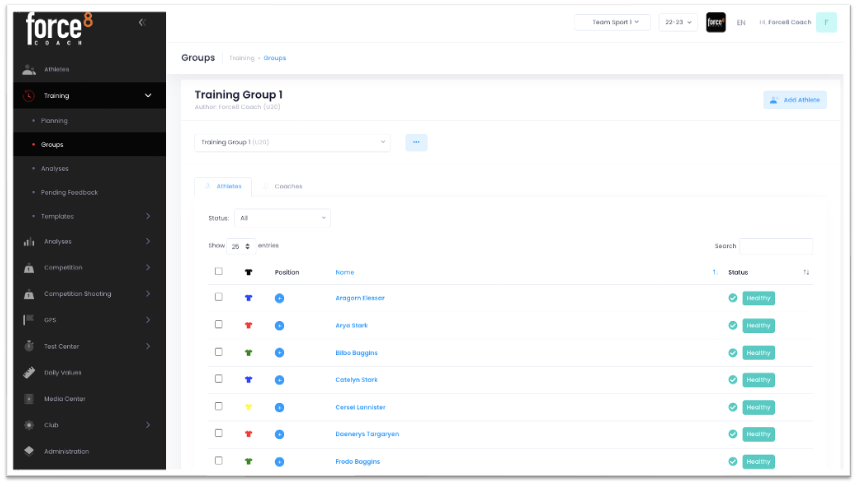857x485 pixels.
Task: Click the user avatar icon in top right
Action: coord(826,22)
